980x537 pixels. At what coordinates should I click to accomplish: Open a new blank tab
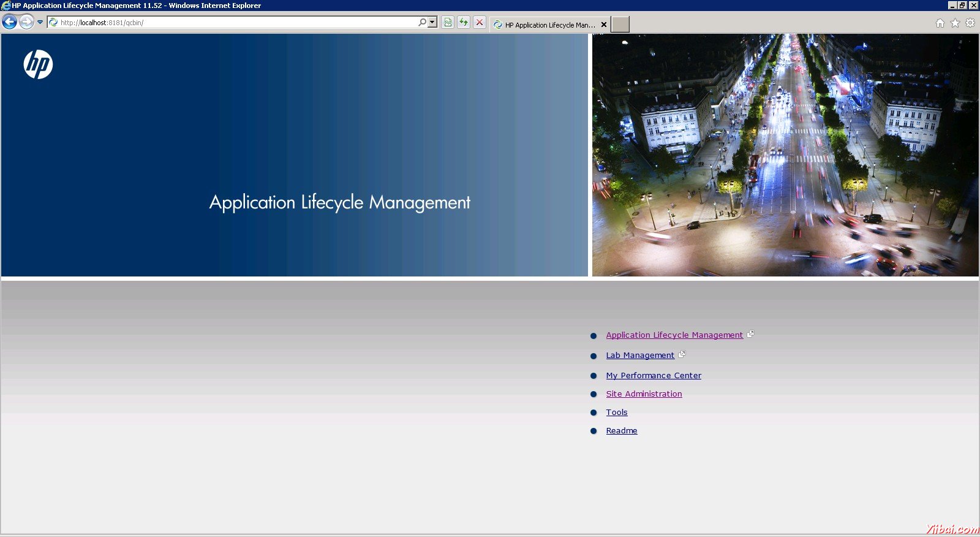tap(620, 25)
